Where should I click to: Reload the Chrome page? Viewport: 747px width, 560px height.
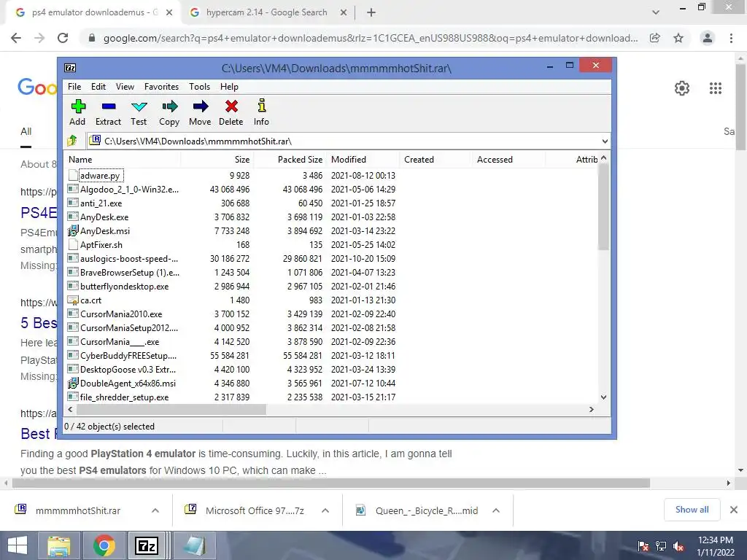[63, 38]
